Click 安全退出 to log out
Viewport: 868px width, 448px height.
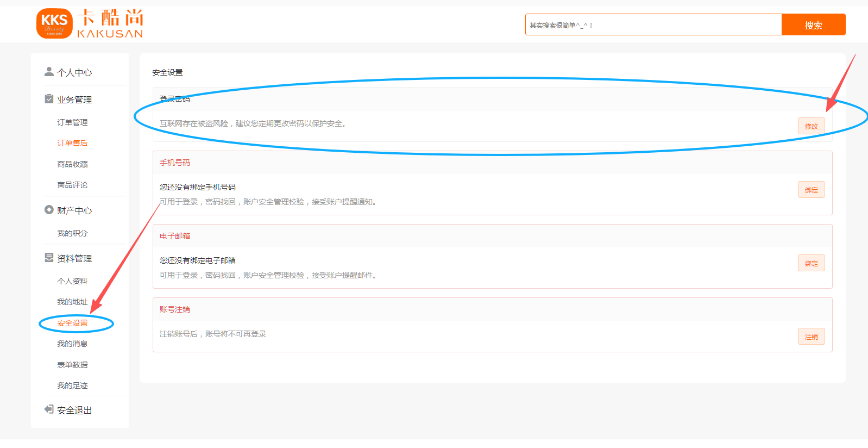click(74, 410)
